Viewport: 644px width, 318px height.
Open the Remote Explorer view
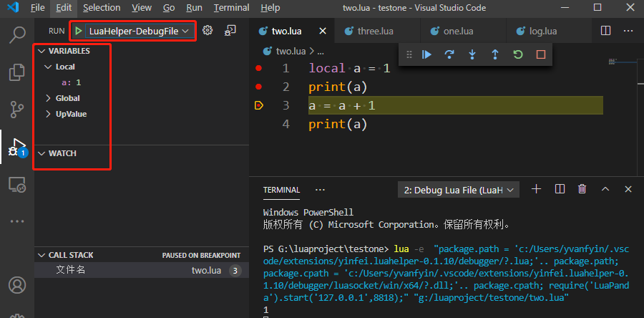click(x=17, y=185)
